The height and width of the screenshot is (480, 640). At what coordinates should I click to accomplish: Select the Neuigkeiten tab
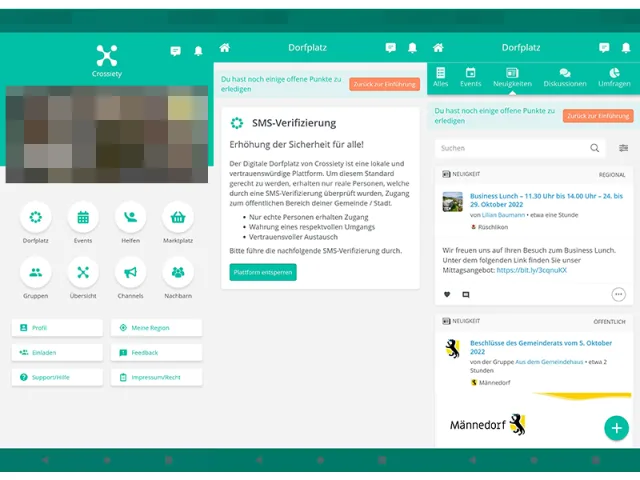[512, 77]
